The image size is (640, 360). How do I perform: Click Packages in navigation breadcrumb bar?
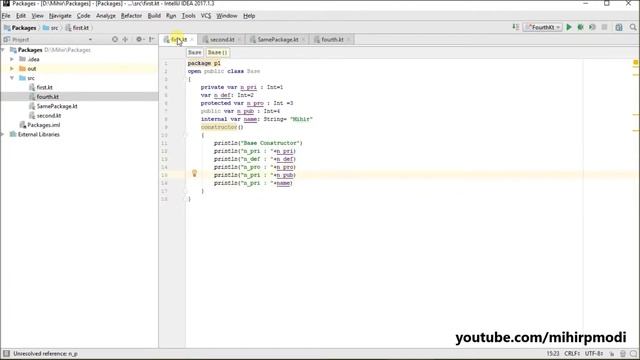click(20, 28)
